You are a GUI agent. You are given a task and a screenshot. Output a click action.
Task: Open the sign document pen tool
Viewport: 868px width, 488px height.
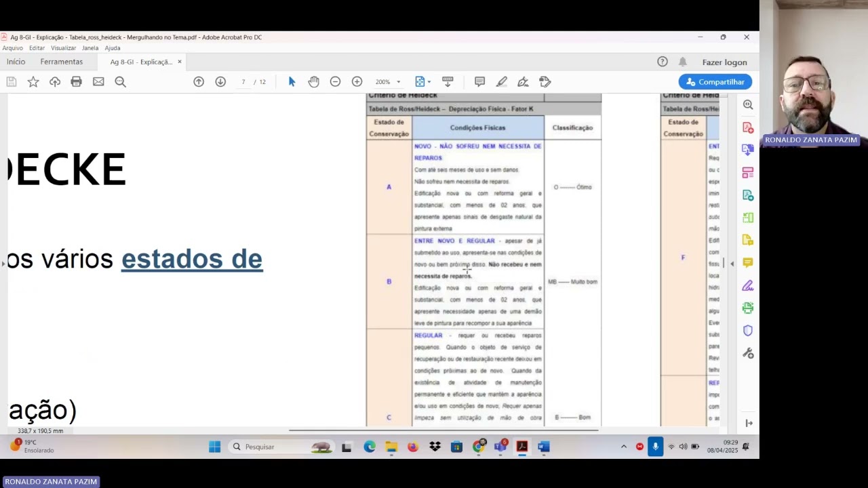pos(523,82)
